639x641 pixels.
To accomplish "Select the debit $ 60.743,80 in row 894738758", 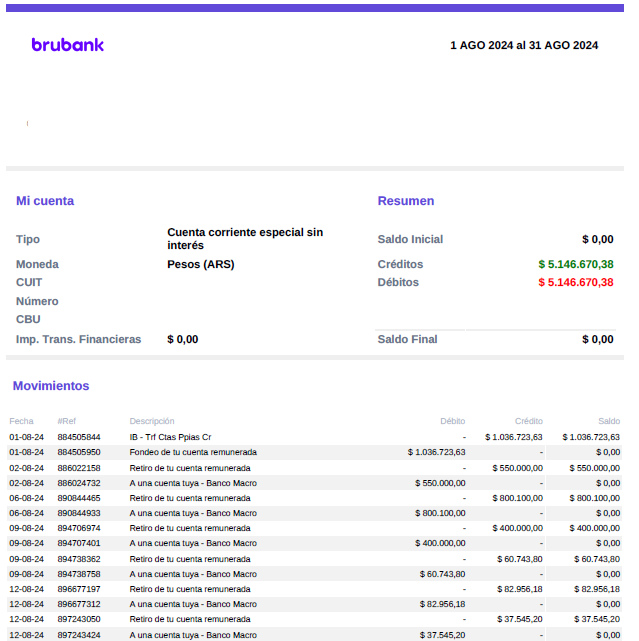I will click(443, 574).
